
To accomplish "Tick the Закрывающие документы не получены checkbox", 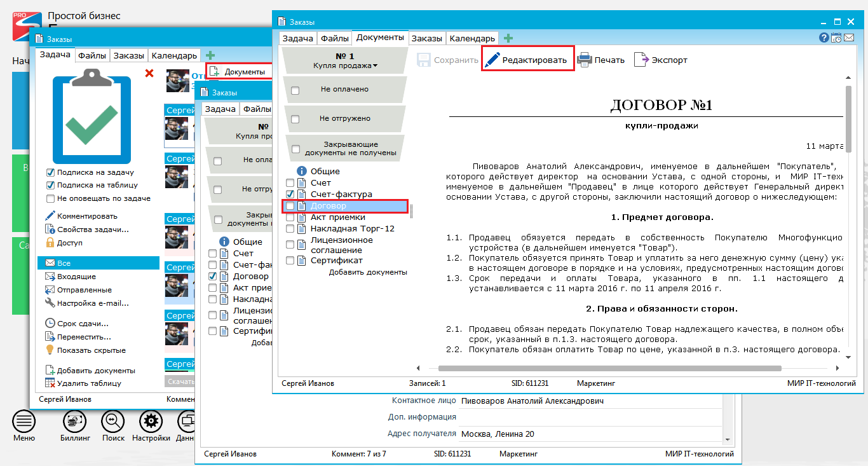I will click(295, 149).
